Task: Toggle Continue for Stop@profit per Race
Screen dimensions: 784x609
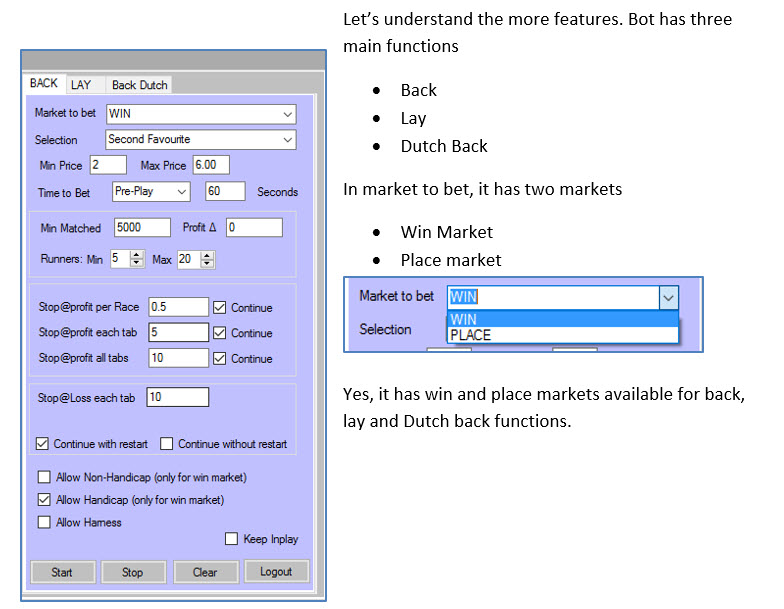Action: pyautogui.click(x=220, y=308)
